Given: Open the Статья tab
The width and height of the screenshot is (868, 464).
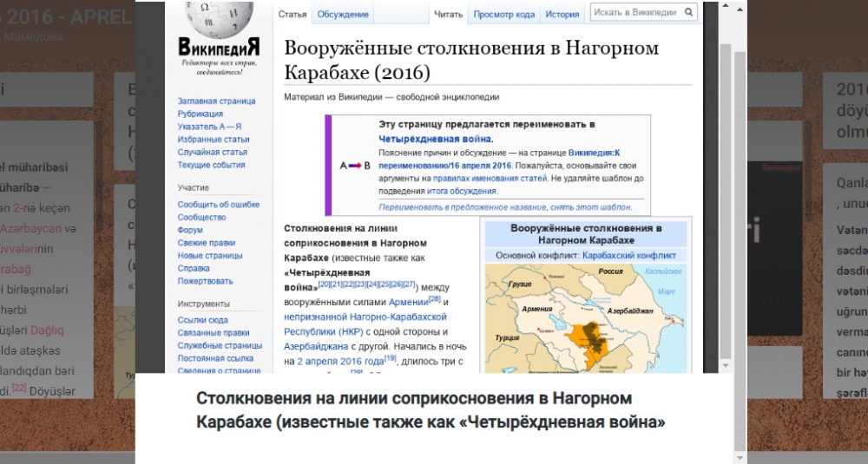Looking at the screenshot, I should pos(293,15).
